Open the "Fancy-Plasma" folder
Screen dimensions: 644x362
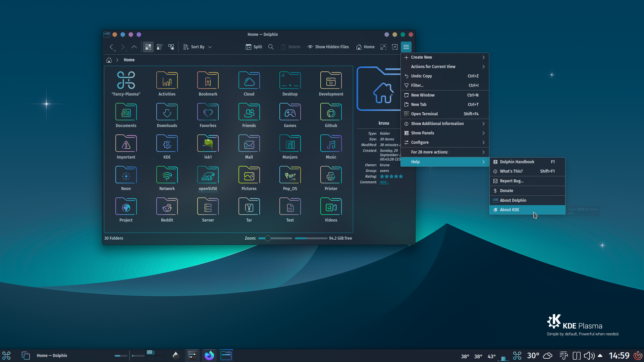pyautogui.click(x=126, y=83)
